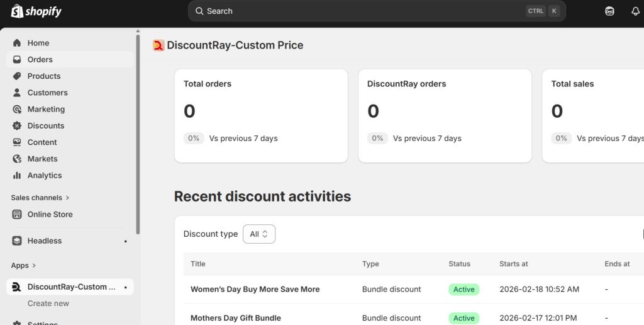Open the Discount type All dropdown
This screenshot has height=325, width=644.
[x=259, y=234]
